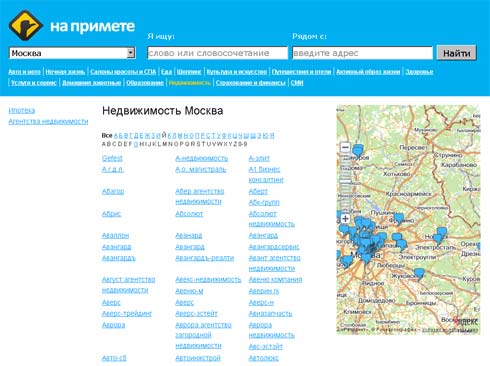Open the Здоровье category

coord(419,72)
